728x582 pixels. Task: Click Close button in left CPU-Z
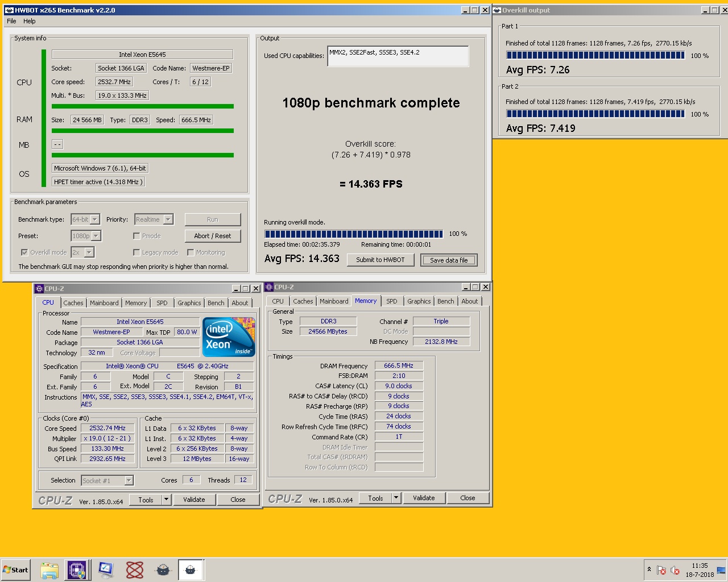click(x=238, y=500)
